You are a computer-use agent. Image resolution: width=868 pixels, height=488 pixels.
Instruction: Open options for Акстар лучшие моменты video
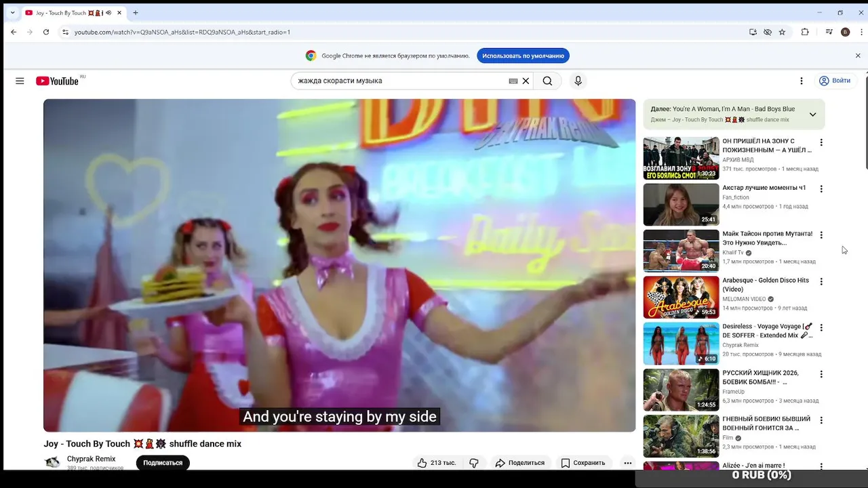click(x=821, y=188)
